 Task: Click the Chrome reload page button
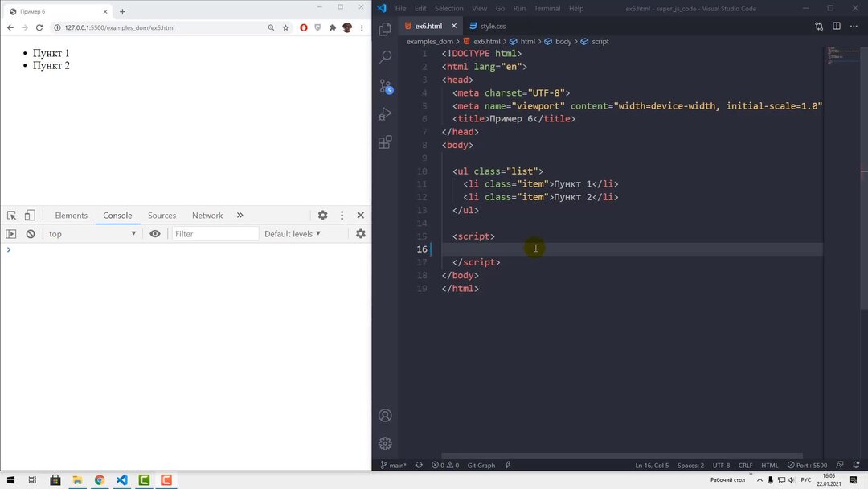[x=39, y=27]
